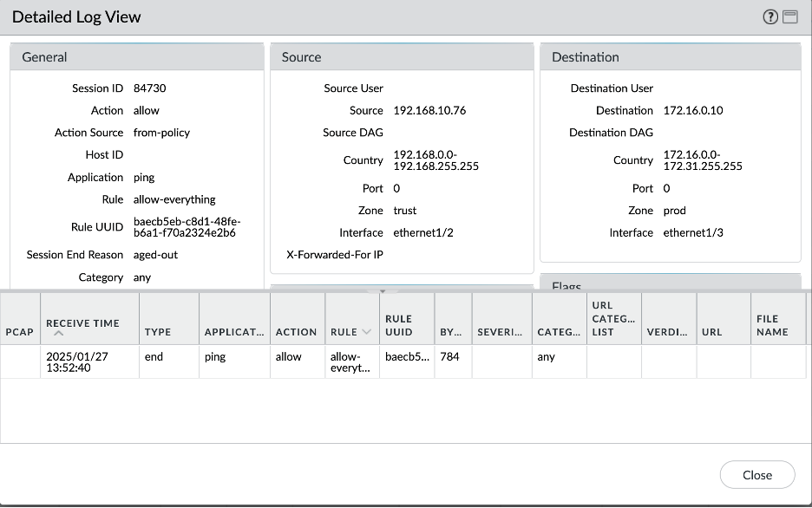Click the PCAP column header
The image size is (812, 508).
(19, 330)
